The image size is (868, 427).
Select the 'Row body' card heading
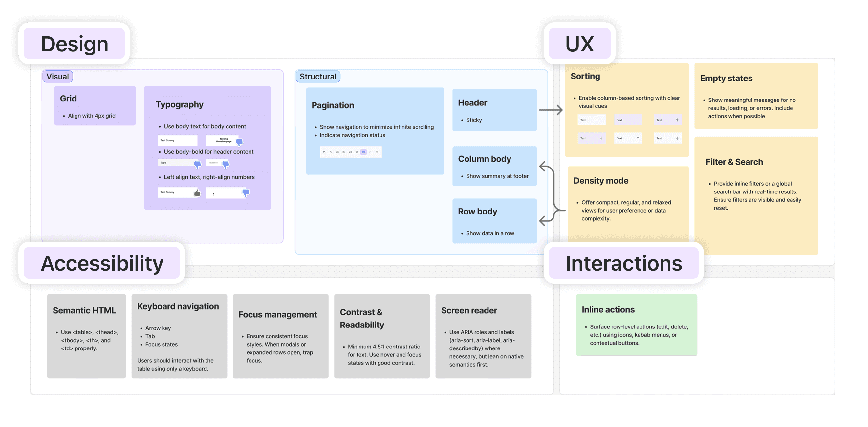tap(477, 211)
